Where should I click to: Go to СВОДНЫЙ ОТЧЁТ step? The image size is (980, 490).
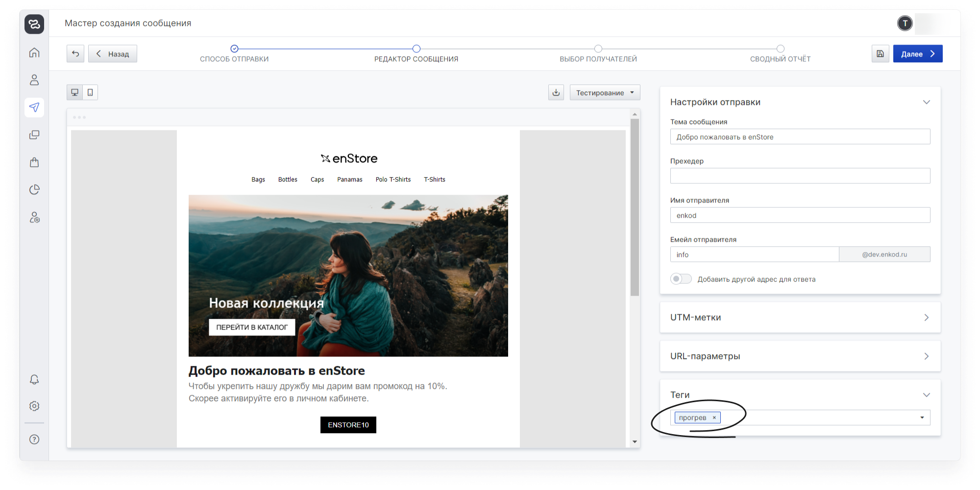[781, 53]
